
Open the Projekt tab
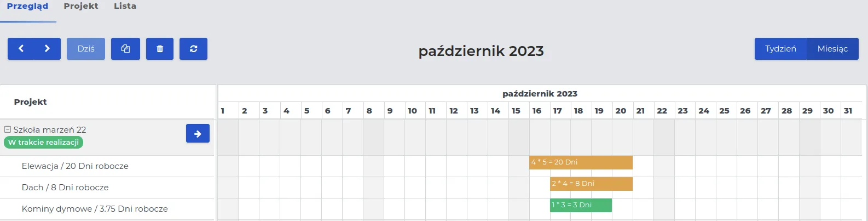point(81,6)
